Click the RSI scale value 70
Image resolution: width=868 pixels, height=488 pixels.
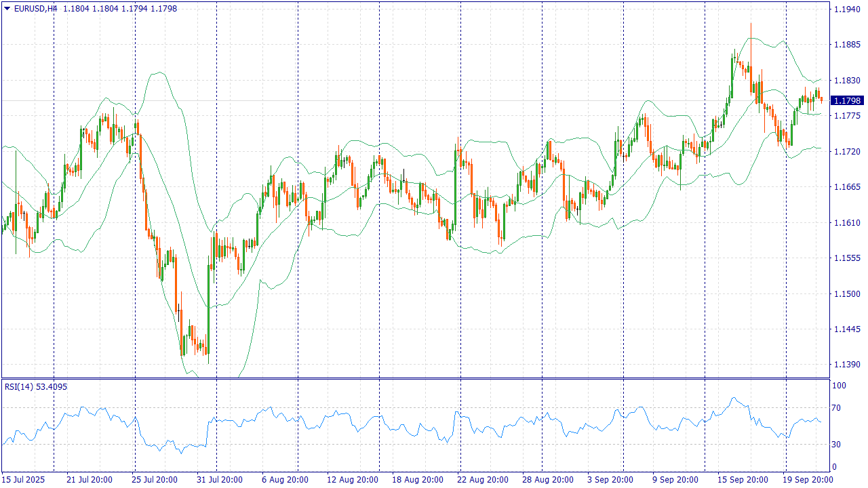pyautogui.click(x=837, y=408)
